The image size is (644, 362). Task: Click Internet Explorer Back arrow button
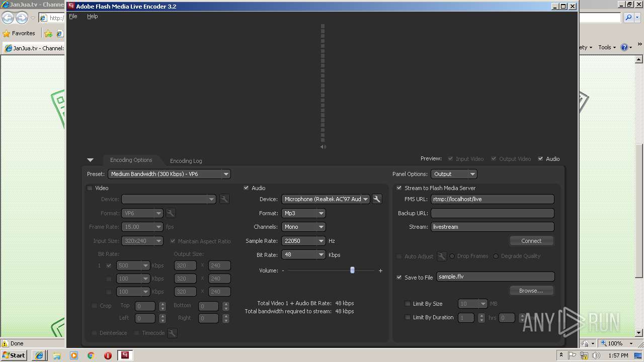pos(8,18)
